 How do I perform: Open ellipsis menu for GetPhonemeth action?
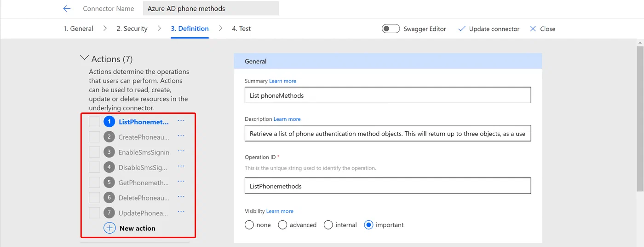pos(181,182)
